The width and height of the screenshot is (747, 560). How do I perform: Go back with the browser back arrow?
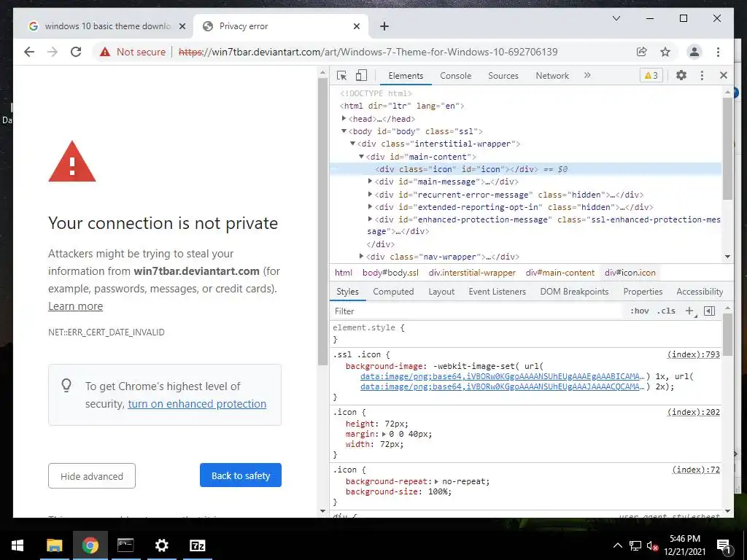point(29,52)
